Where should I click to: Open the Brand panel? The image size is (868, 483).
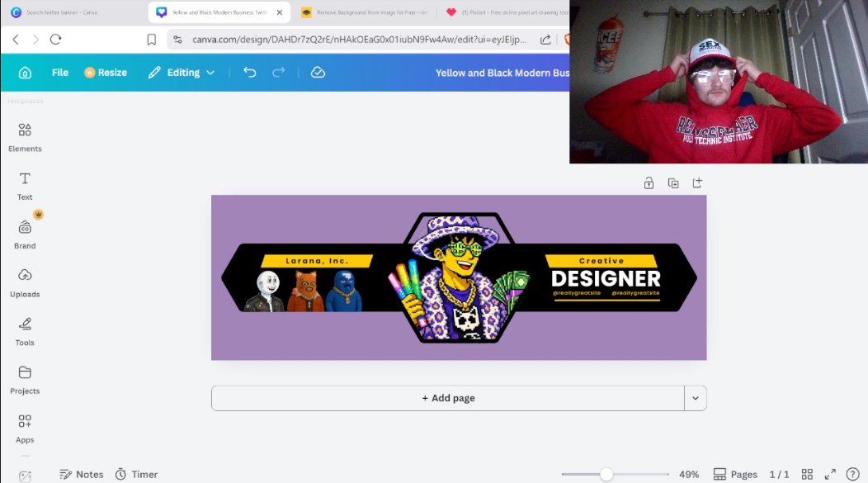click(x=25, y=234)
